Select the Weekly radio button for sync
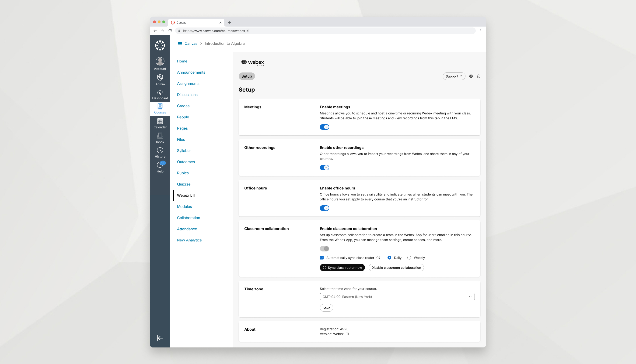 (409, 258)
